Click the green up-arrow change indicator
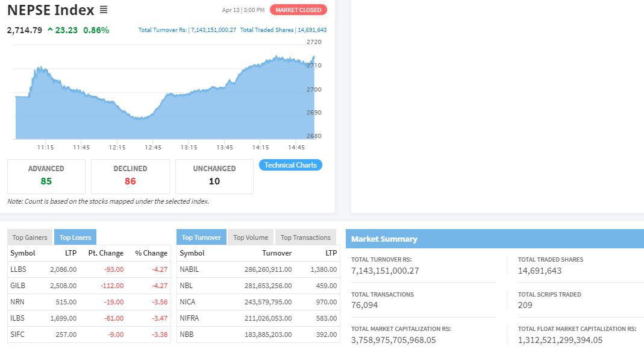Viewport: 644px width, 349px height. pyautogui.click(x=50, y=30)
